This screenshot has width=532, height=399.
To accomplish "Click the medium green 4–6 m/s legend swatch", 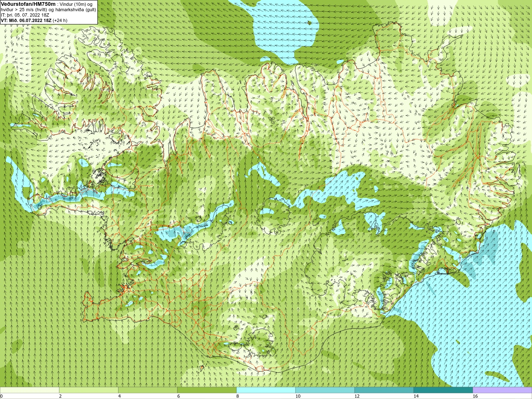I will click(x=148, y=390).
